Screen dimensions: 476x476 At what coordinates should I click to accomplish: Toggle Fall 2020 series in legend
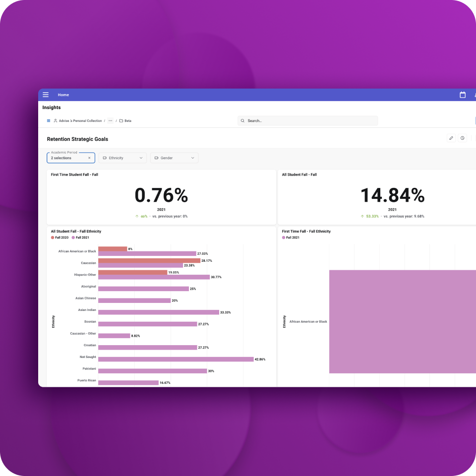coord(60,238)
